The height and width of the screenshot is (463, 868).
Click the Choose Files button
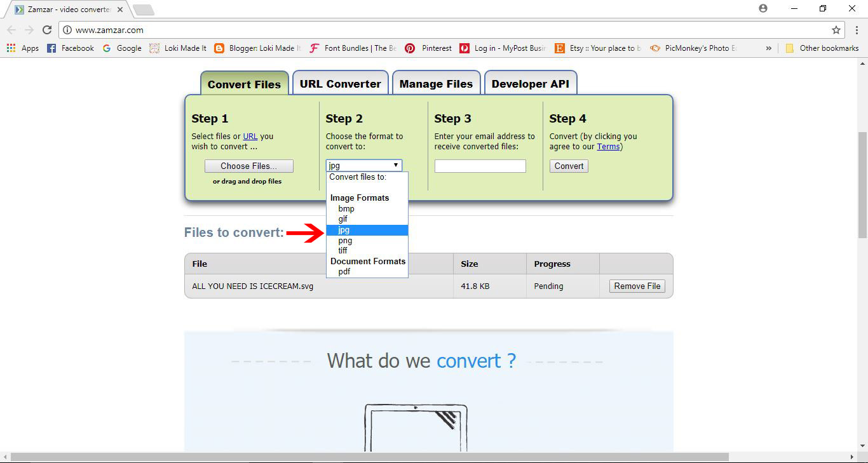tap(249, 166)
